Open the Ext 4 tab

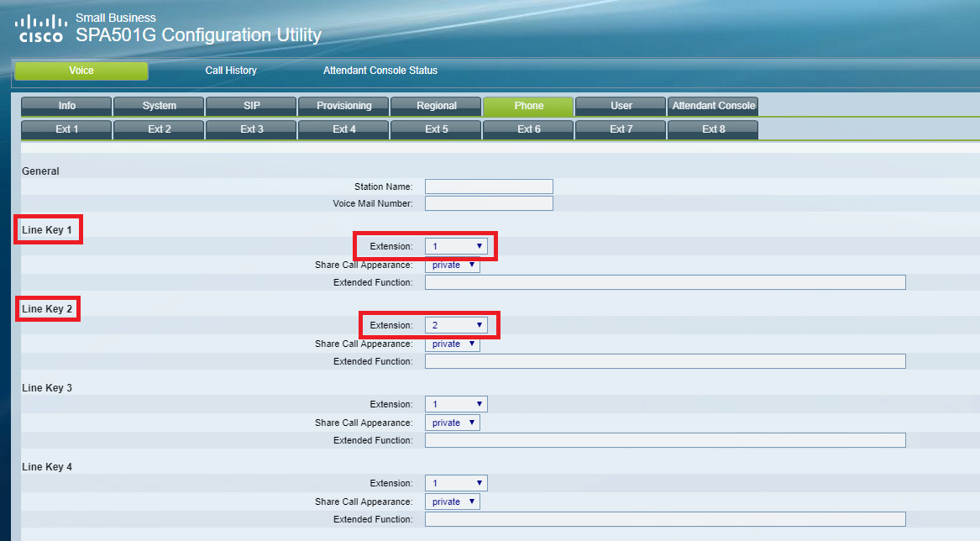point(343,129)
